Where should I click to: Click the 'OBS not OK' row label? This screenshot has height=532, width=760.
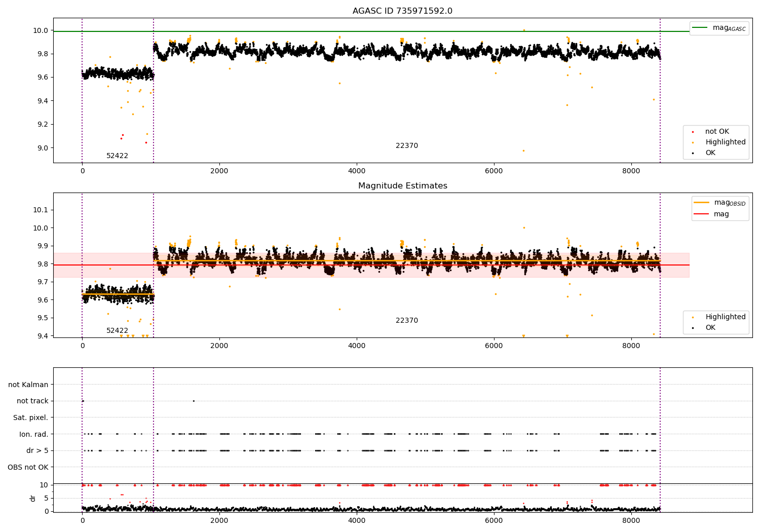28,467
